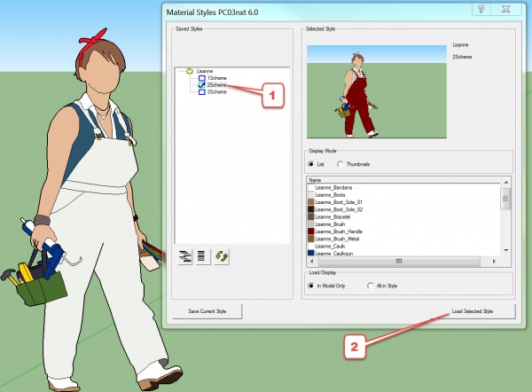Click the help question mark icon
Viewport: 532px width, 392px height.
(x=481, y=10)
